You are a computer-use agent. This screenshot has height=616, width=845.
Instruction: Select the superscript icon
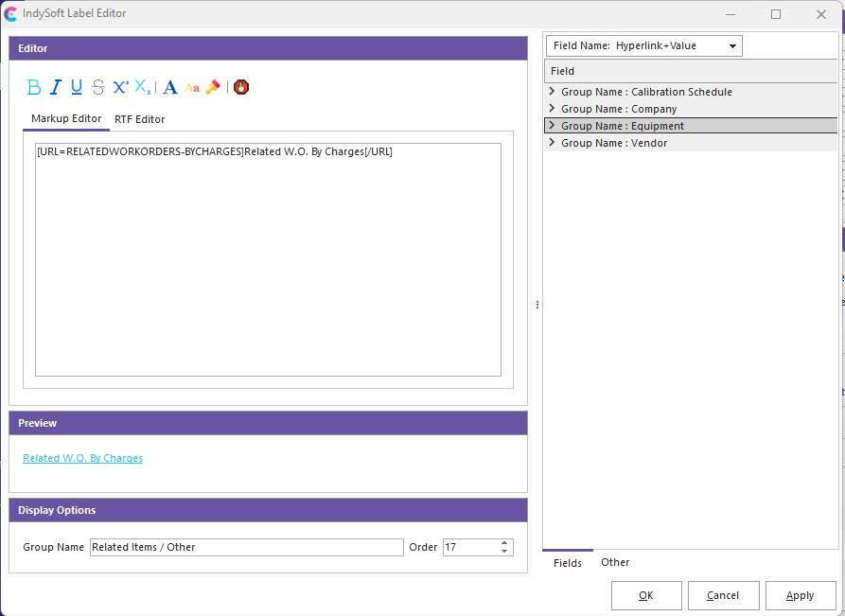[120, 87]
